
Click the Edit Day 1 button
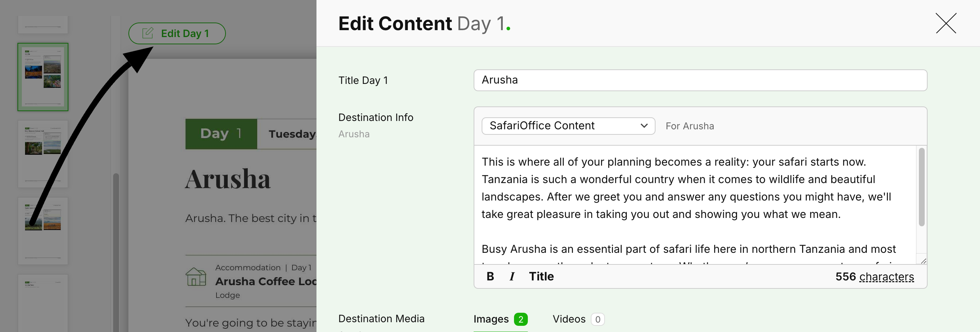click(x=177, y=33)
